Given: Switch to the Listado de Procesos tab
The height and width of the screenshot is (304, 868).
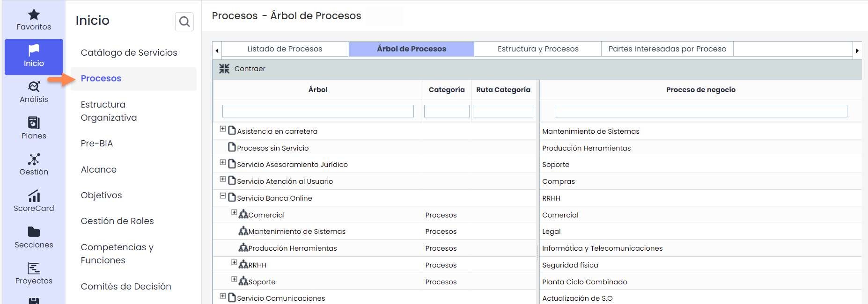Looking at the screenshot, I should click(285, 49).
